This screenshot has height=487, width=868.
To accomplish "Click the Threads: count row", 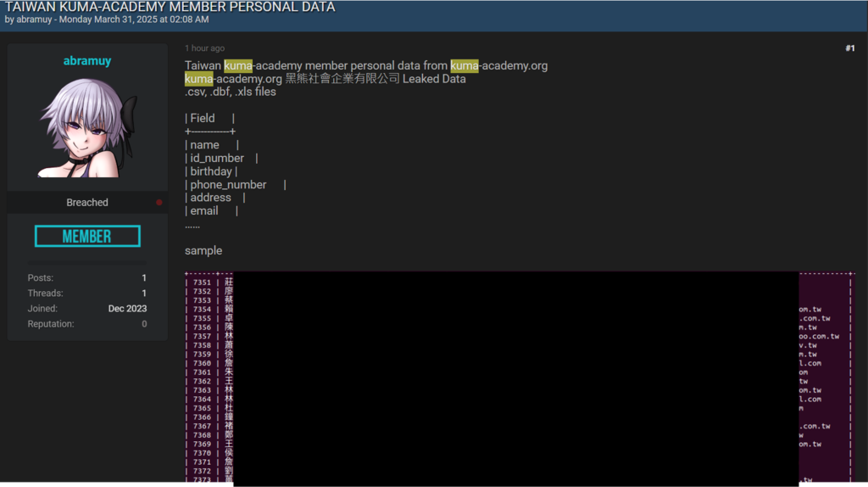I will (87, 293).
